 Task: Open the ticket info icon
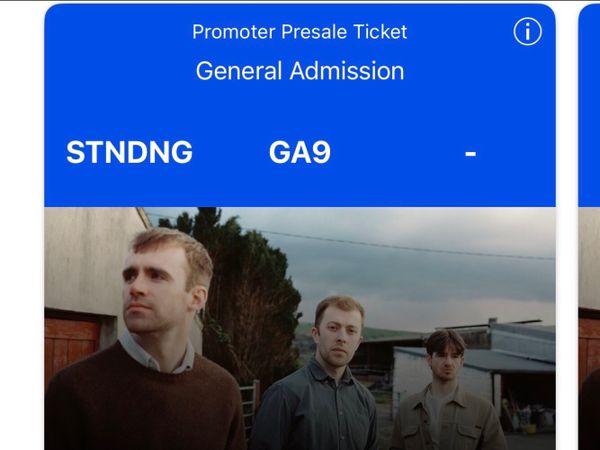point(527,31)
